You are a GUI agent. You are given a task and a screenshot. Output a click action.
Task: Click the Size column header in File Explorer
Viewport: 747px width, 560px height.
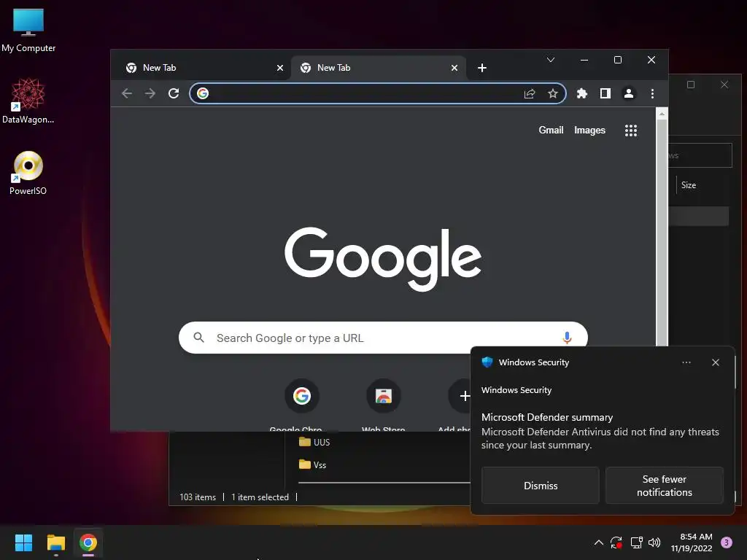(x=689, y=185)
